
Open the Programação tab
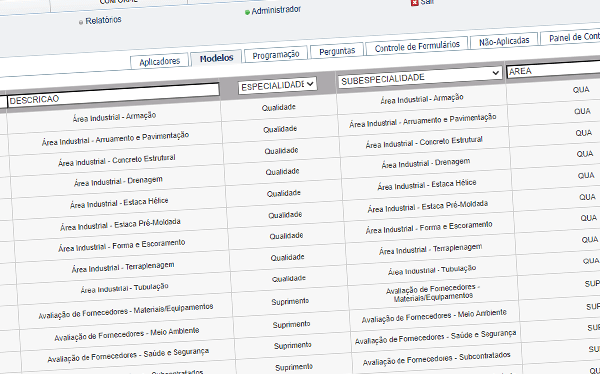tap(276, 55)
